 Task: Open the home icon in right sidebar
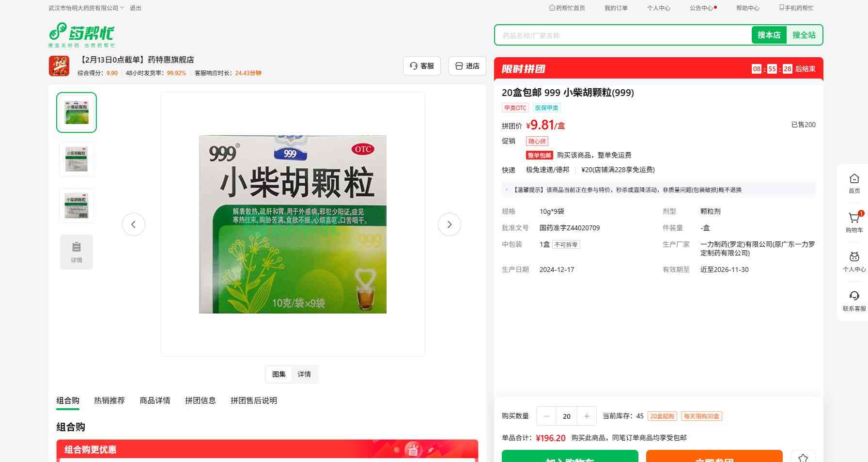854,179
